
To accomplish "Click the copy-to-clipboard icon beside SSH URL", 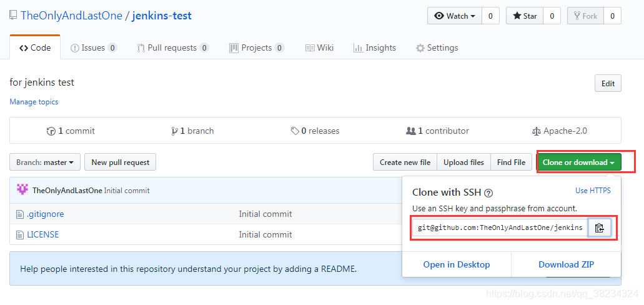I will pos(600,227).
